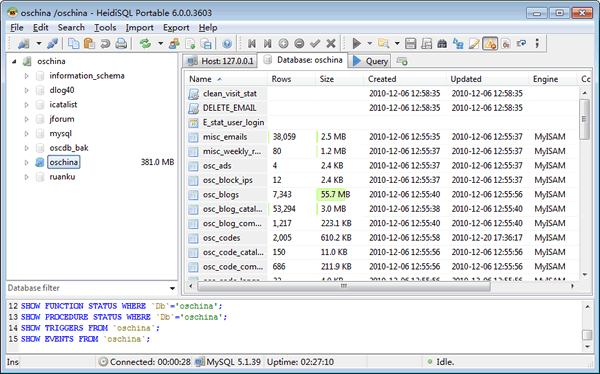
Task: Click the Copy toolbar icon
Action: (x=73, y=44)
